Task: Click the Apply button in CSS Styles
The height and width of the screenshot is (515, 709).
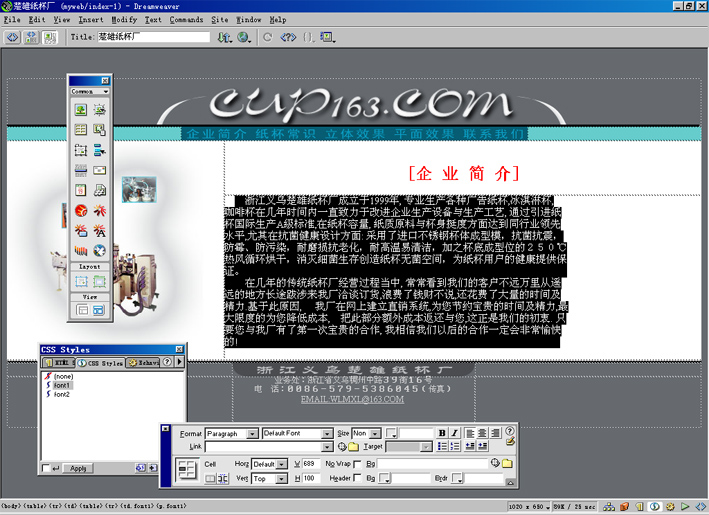Action: point(78,468)
